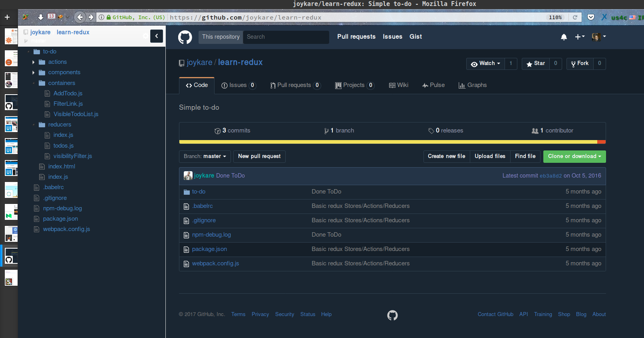Image resolution: width=644 pixels, height=338 pixels.
Task: Open the forks count next to Fork
Action: point(600,63)
